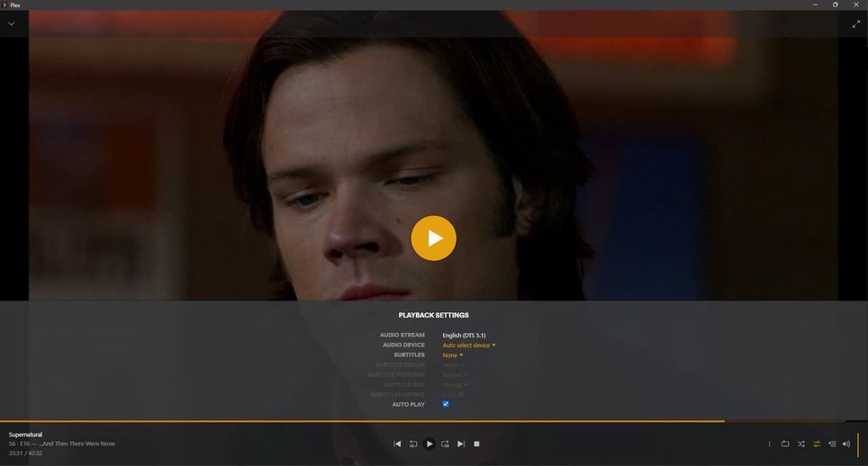Toggle shuffle playback icon
The width and height of the screenshot is (868, 466).
801,444
